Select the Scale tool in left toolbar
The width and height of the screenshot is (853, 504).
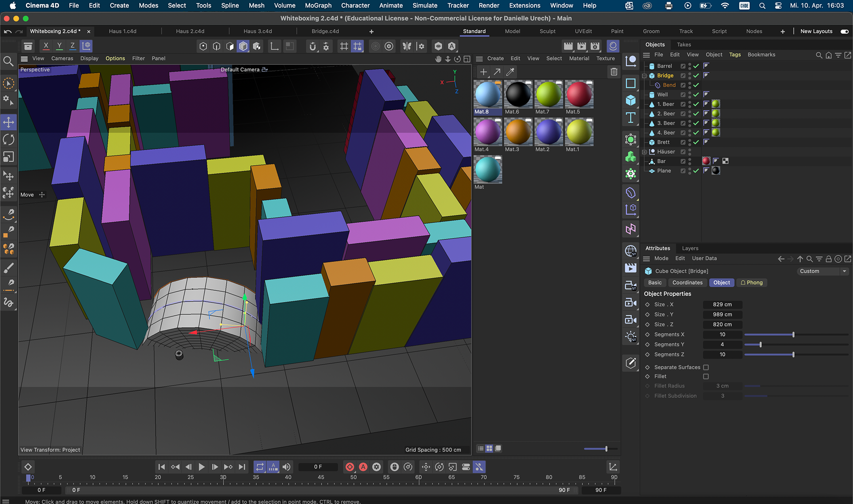8,157
